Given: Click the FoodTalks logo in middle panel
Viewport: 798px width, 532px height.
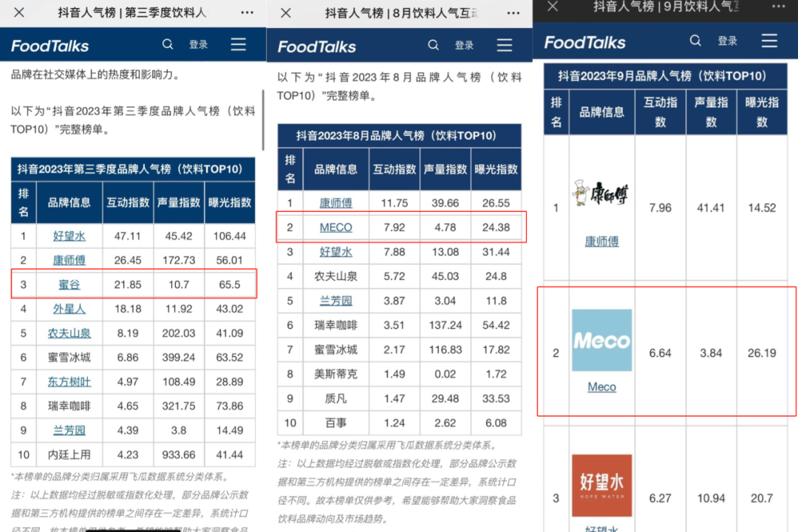Looking at the screenshot, I should 316,47.
